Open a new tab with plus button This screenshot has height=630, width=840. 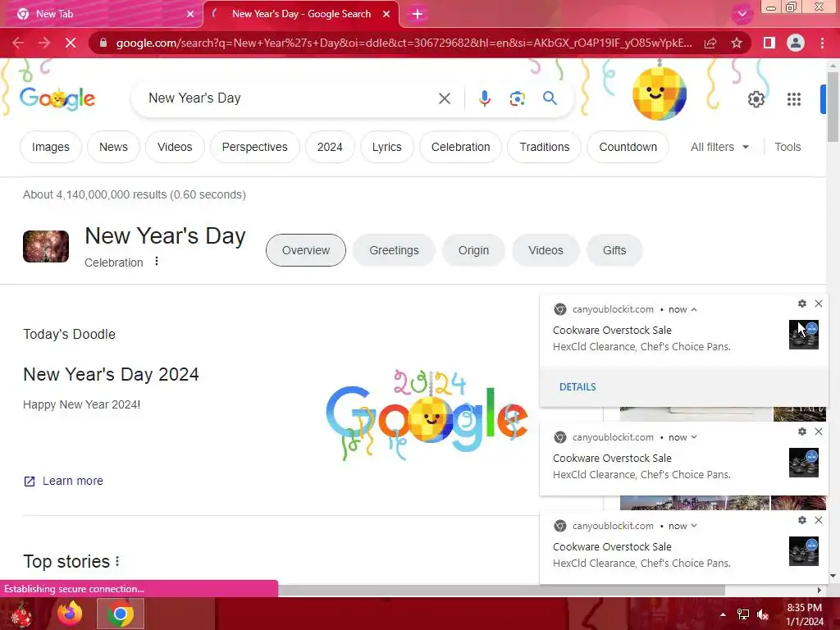point(418,14)
